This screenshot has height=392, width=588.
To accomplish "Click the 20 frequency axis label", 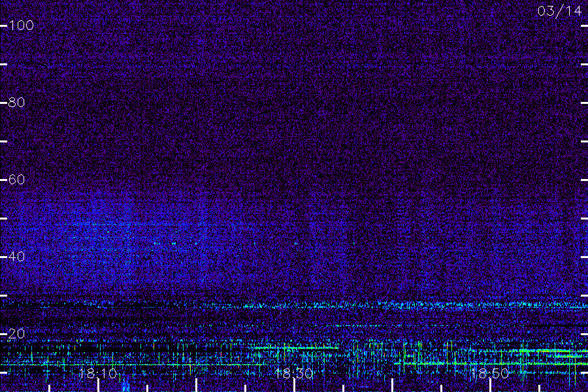I will point(16,334).
